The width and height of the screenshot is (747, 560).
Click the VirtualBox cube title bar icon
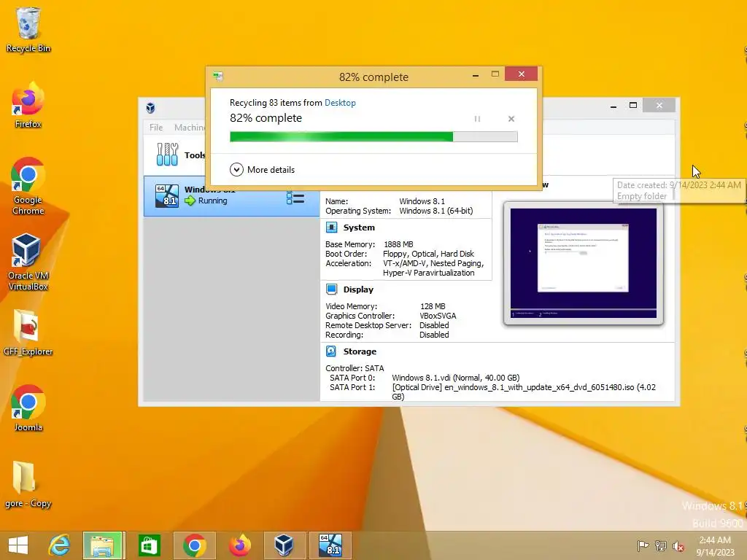point(150,108)
